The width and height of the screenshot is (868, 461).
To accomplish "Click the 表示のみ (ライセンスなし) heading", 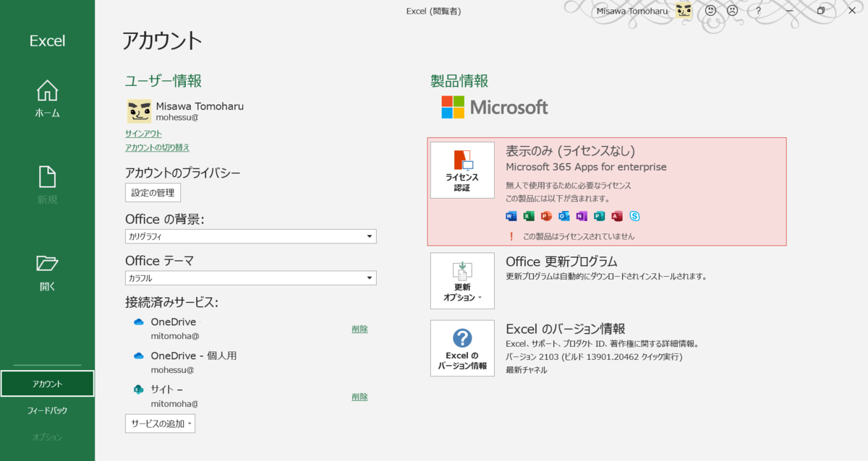I will tap(570, 151).
